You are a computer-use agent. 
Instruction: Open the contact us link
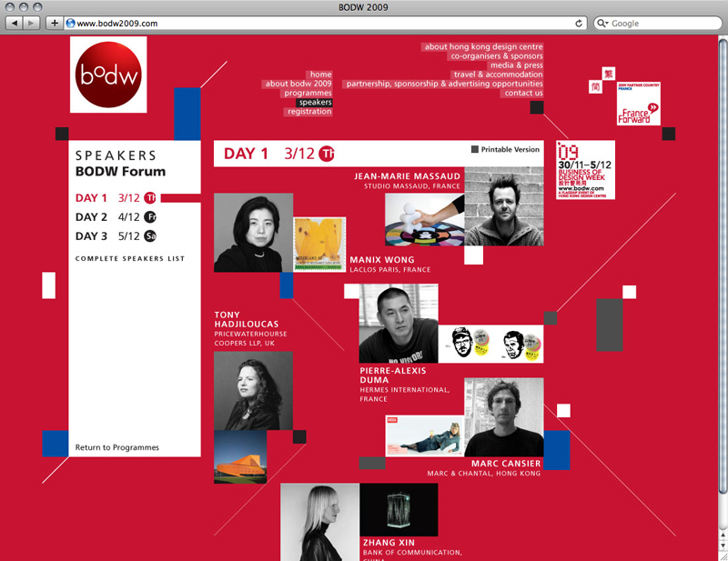click(x=523, y=93)
